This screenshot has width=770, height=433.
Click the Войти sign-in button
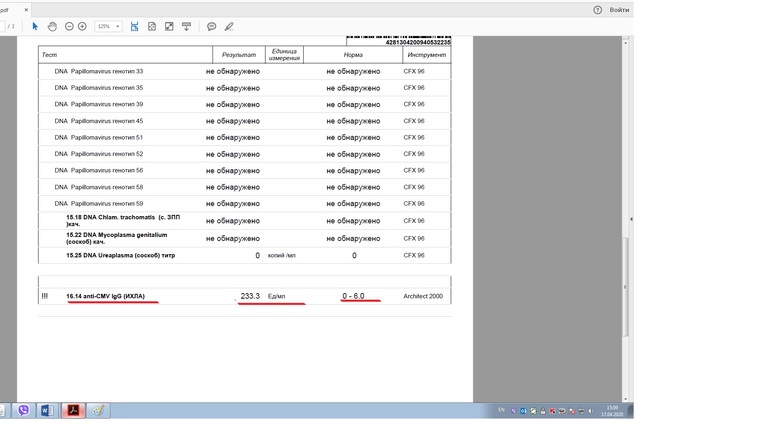[618, 9]
